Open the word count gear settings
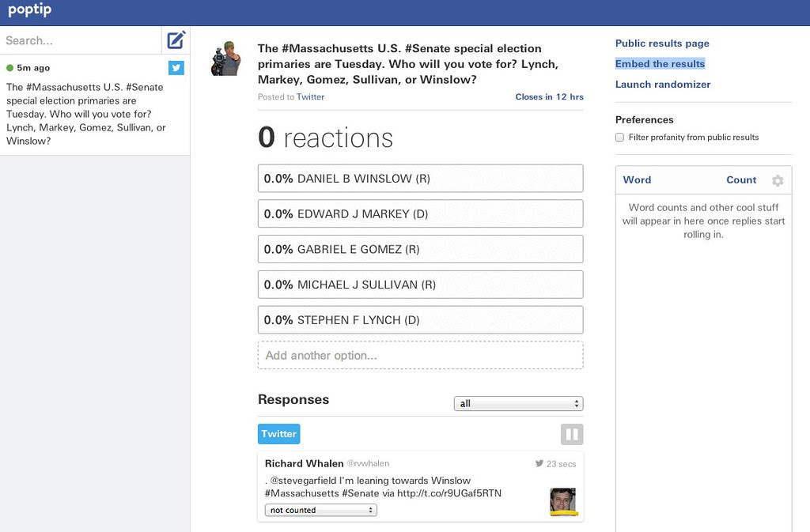The image size is (810, 532). pyautogui.click(x=778, y=180)
